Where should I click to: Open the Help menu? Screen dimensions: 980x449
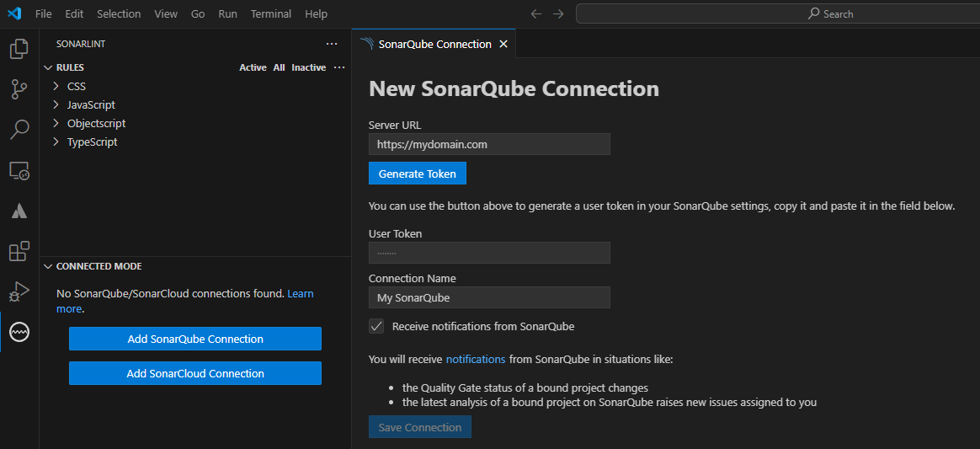[x=317, y=13]
